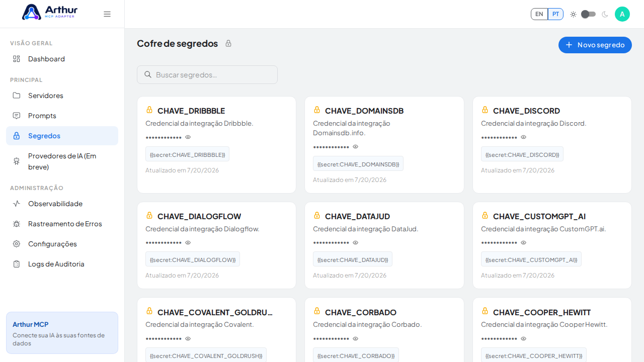The height and width of the screenshot is (362, 644).
Task: Switch language to EN
Action: [x=539, y=14]
